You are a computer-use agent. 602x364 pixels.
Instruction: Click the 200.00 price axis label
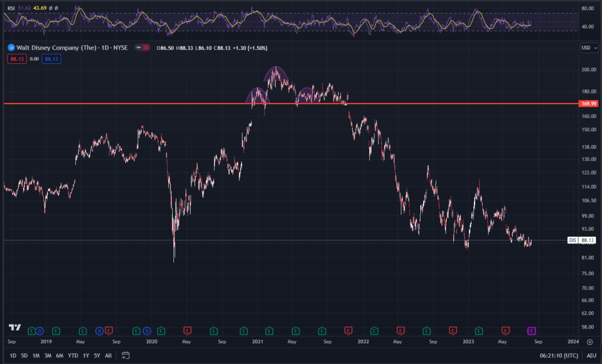(x=588, y=69)
